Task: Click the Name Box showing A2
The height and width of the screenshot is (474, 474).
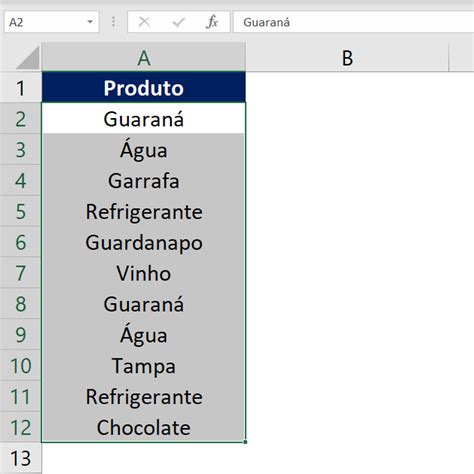Action: pos(52,22)
